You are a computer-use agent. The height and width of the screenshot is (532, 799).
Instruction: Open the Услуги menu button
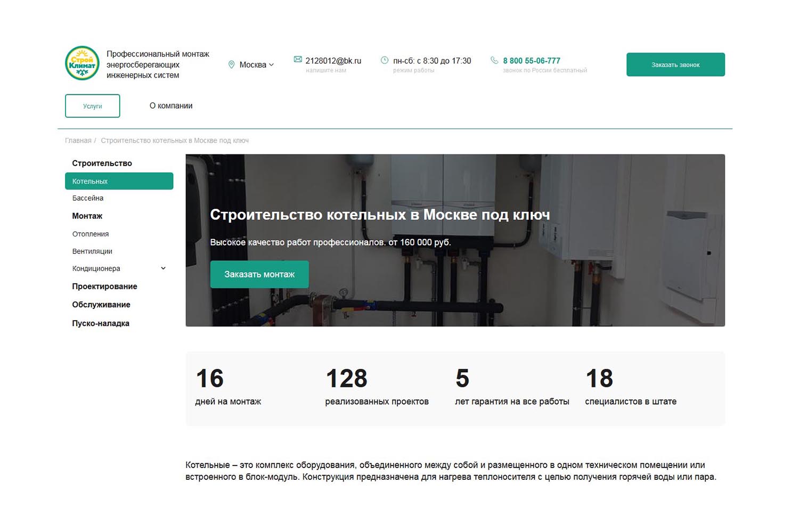coord(93,106)
